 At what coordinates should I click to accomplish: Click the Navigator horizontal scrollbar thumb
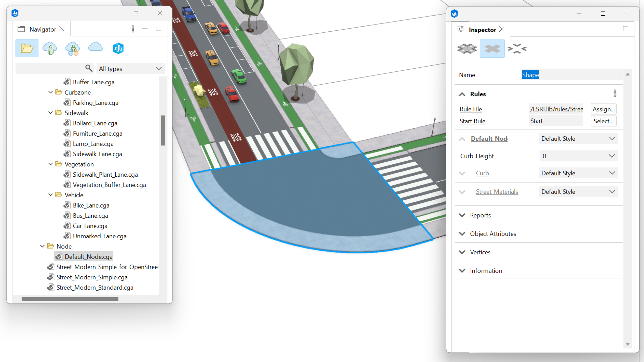pyautogui.click(x=70, y=299)
